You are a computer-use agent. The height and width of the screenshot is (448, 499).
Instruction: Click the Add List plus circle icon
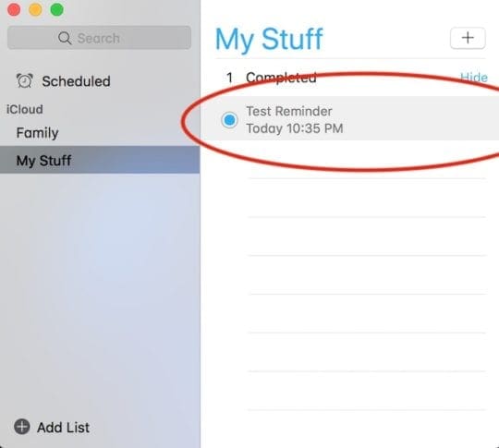pyautogui.click(x=22, y=427)
